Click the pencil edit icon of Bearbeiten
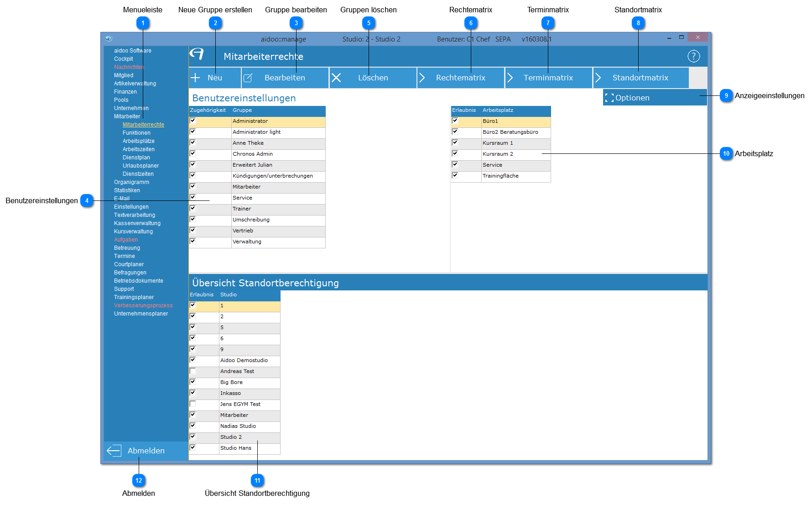The image size is (812, 505). pyautogui.click(x=248, y=78)
